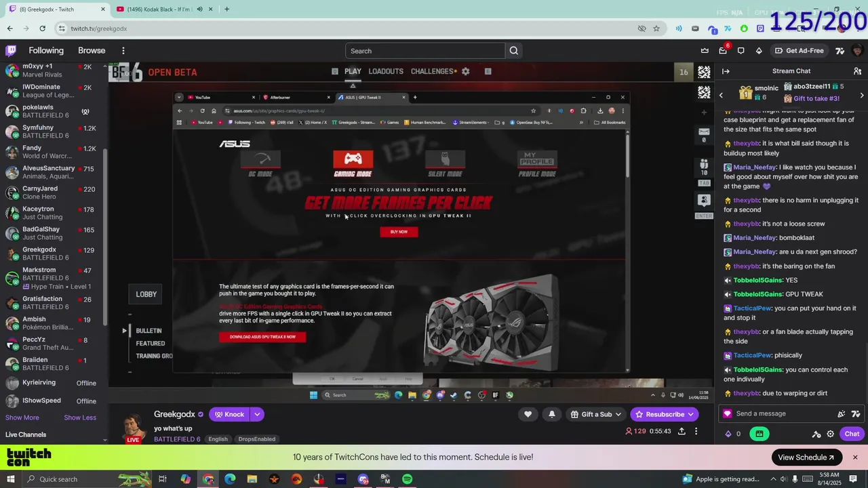868x488 pixels.
Task: Open Microsoft Edge from taskbar
Action: 230,479
